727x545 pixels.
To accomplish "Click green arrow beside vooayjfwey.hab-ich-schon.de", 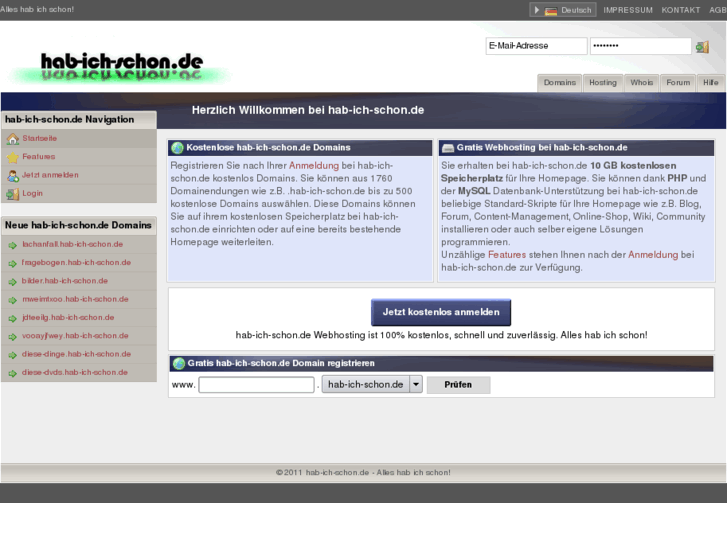I will (x=13, y=337).
